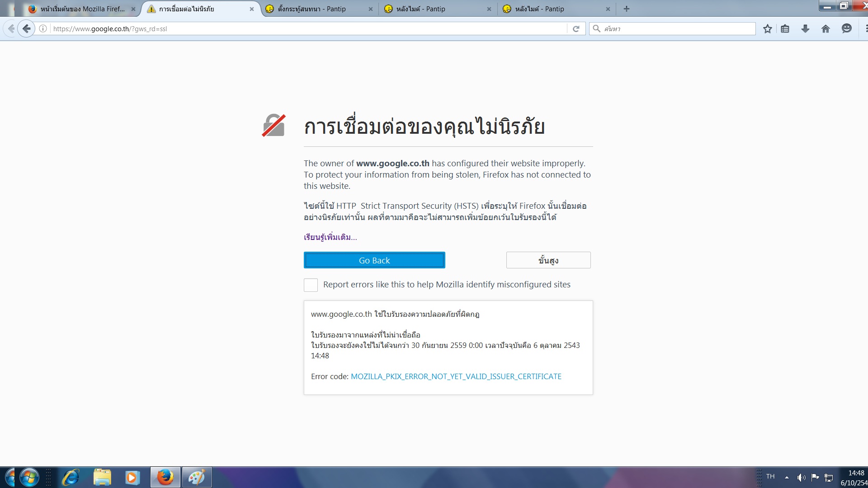Open the Windows Start button
Image resolution: width=868 pixels, height=488 pixels.
pyautogui.click(x=28, y=477)
